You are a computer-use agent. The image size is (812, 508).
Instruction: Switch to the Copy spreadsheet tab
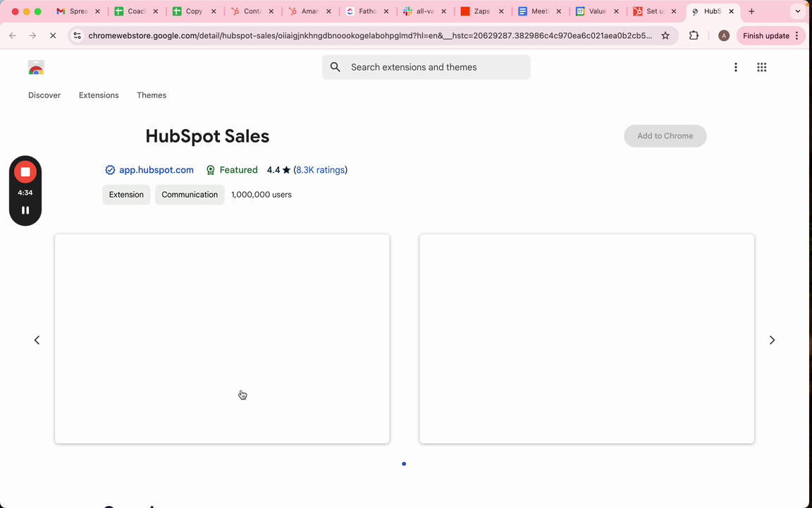(x=194, y=11)
